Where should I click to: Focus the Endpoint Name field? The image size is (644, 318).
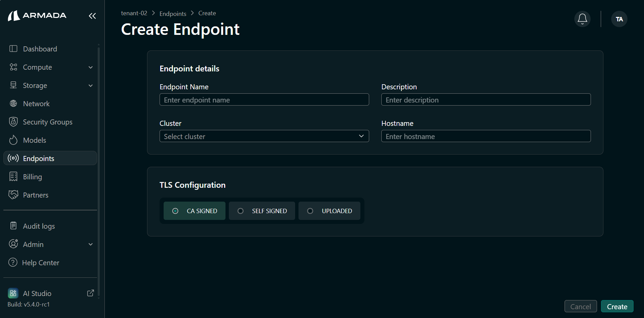coord(264,99)
